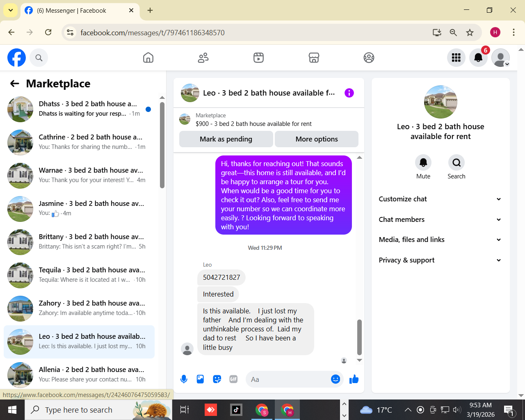
Task: Click the Interested message bubble
Action: pyautogui.click(x=218, y=294)
